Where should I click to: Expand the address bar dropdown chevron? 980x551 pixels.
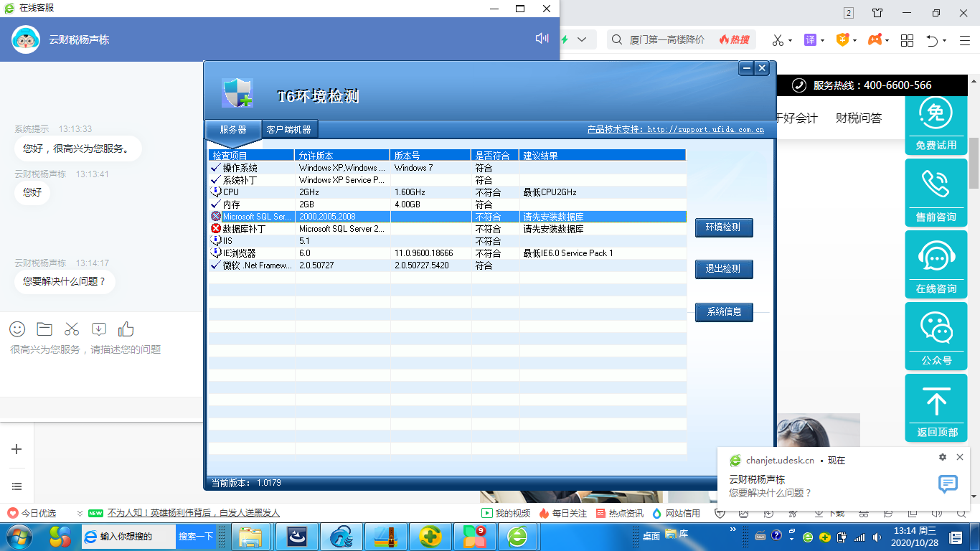582,39
